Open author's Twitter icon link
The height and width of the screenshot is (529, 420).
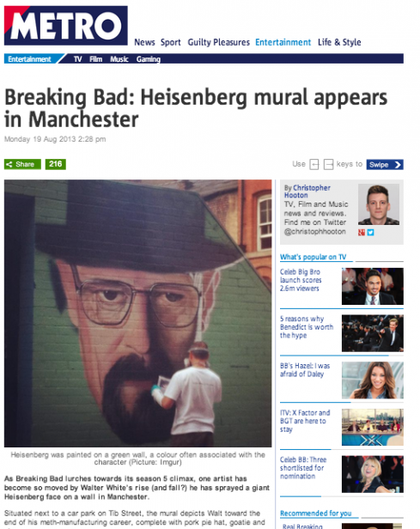[x=370, y=233]
